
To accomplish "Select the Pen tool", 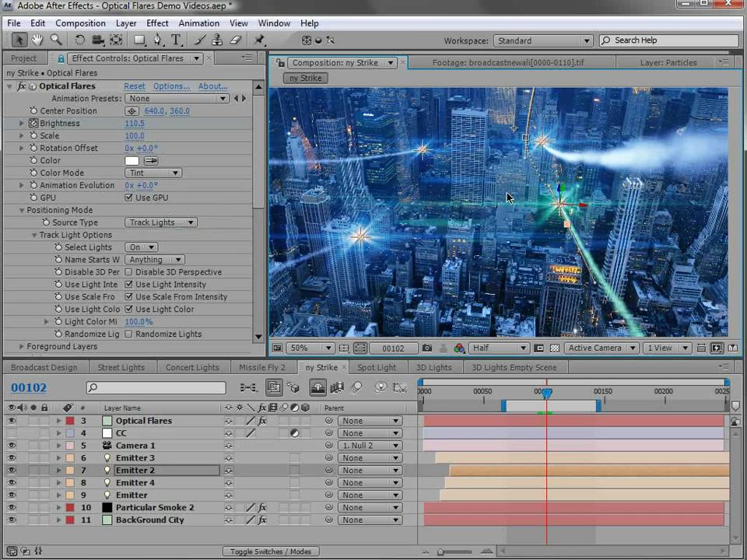I will 157,40.
